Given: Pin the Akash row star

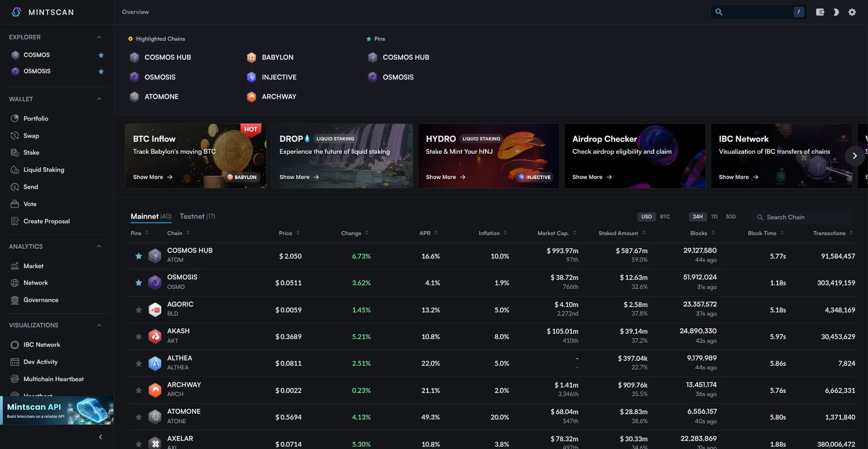Looking at the screenshot, I should (x=139, y=336).
